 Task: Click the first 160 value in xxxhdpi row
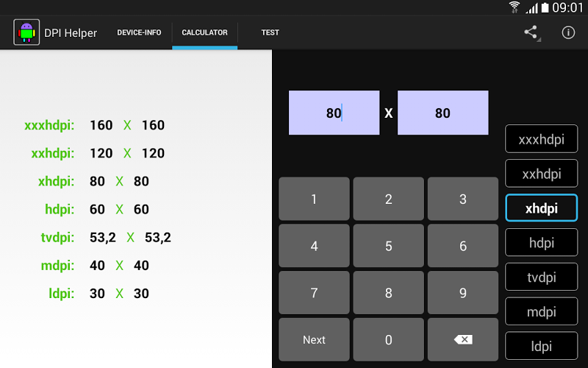tap(101, 125)
